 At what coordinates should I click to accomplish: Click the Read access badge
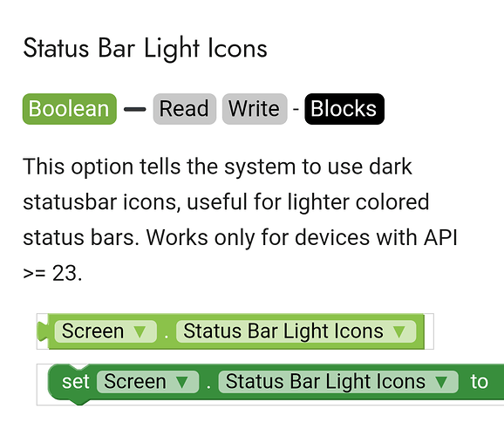coord(185,109)
